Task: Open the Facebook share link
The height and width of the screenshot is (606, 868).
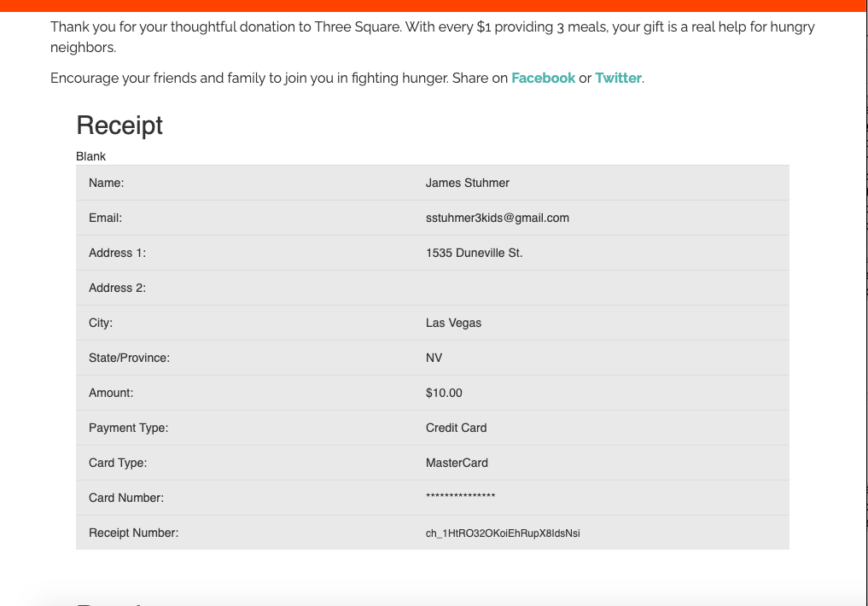Action: point(543,78)
